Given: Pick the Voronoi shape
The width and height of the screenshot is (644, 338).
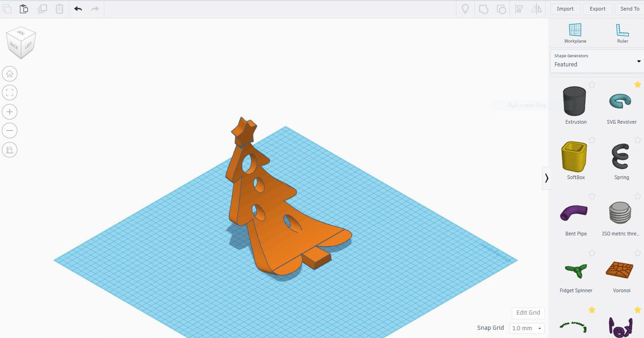Looking at the screenshot, I should tap(620, 270).
